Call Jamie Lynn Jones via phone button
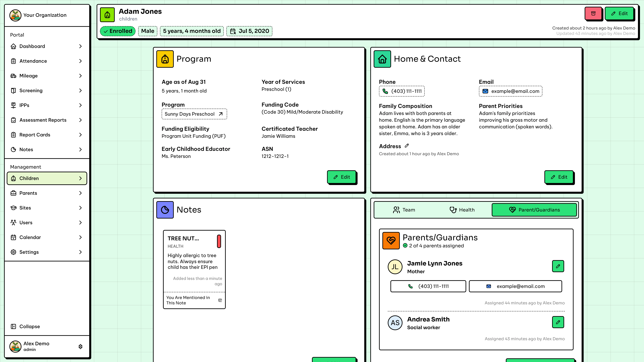 pos(428,286)
